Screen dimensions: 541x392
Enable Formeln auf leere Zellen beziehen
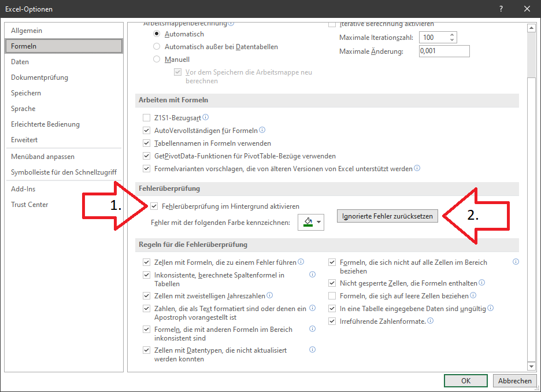(x=332, y=296)
